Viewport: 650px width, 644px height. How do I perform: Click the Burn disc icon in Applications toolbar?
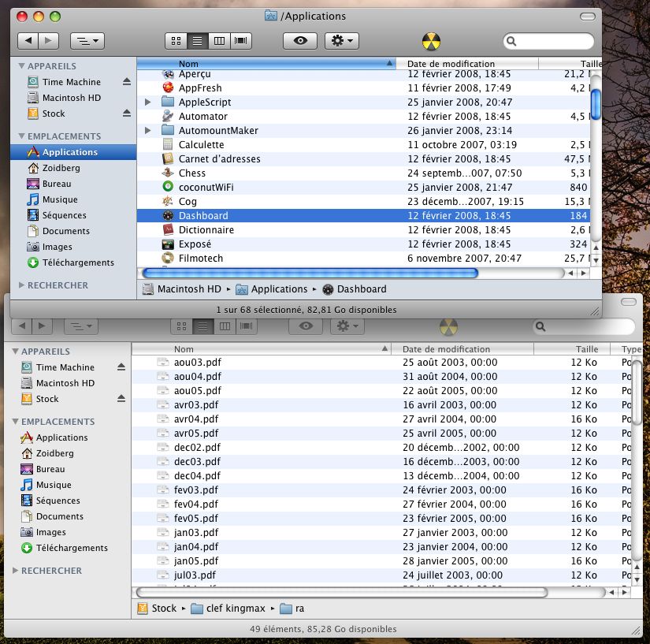tap(431, 42)
